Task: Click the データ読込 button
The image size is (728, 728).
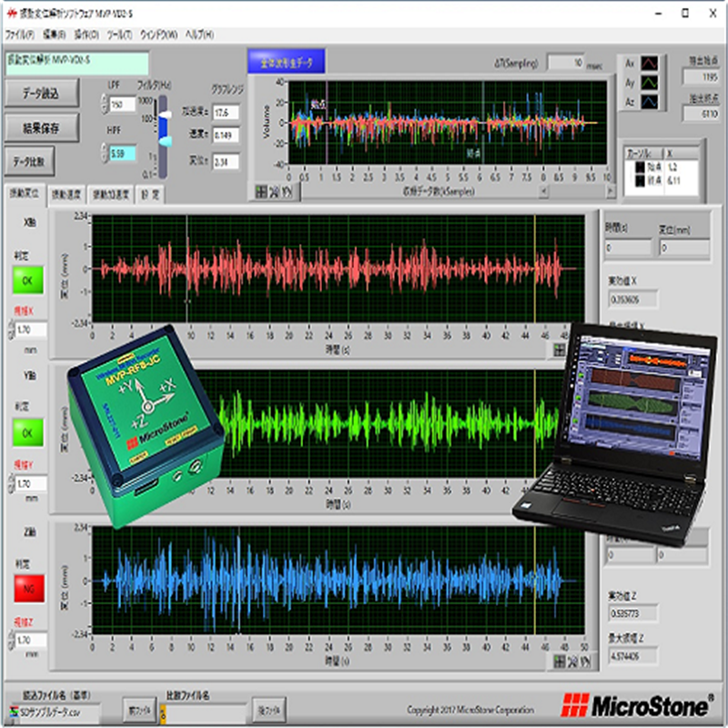Action: pos(42,94)
